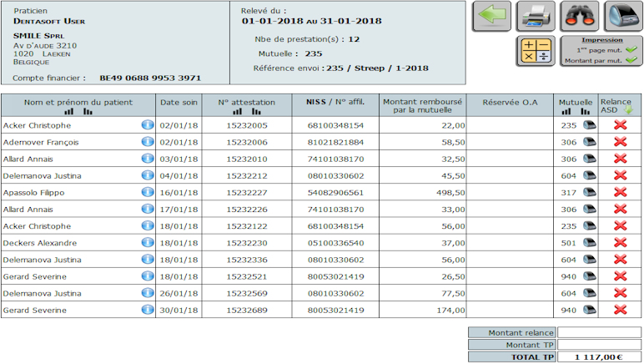The width and height of the screenshot is (644, 364).
Task: Open search with the binoculars icon
Action: coord(579,17)
